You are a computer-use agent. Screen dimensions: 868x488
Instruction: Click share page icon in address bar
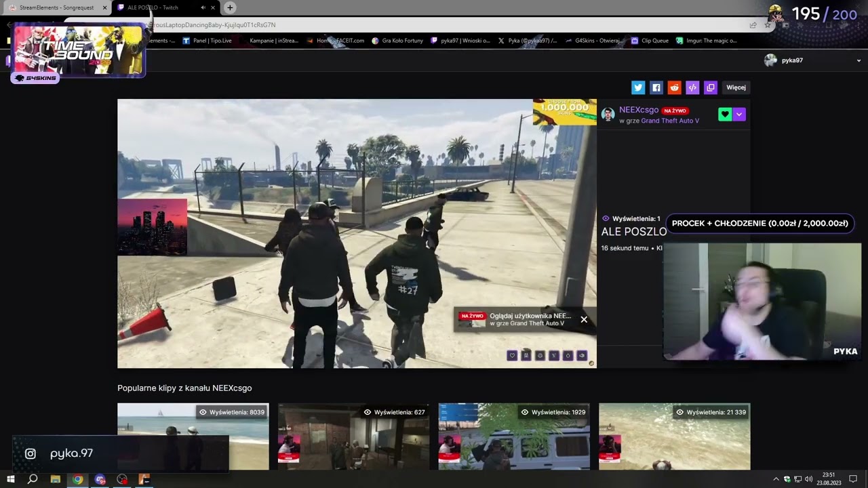tap(753, 25)
